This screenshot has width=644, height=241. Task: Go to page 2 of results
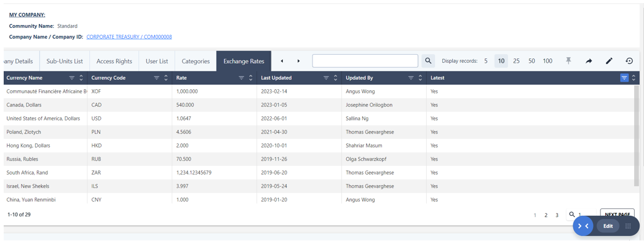[546, 215]
